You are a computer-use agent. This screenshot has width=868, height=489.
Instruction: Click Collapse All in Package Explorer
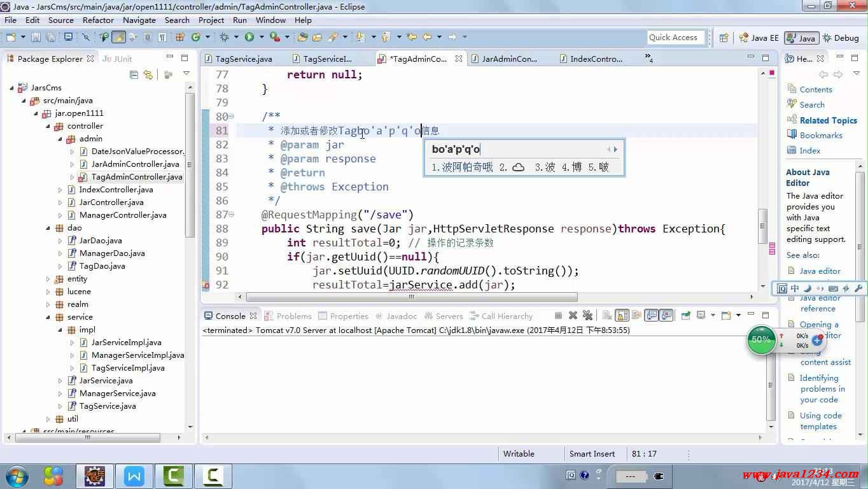(134, 74)
